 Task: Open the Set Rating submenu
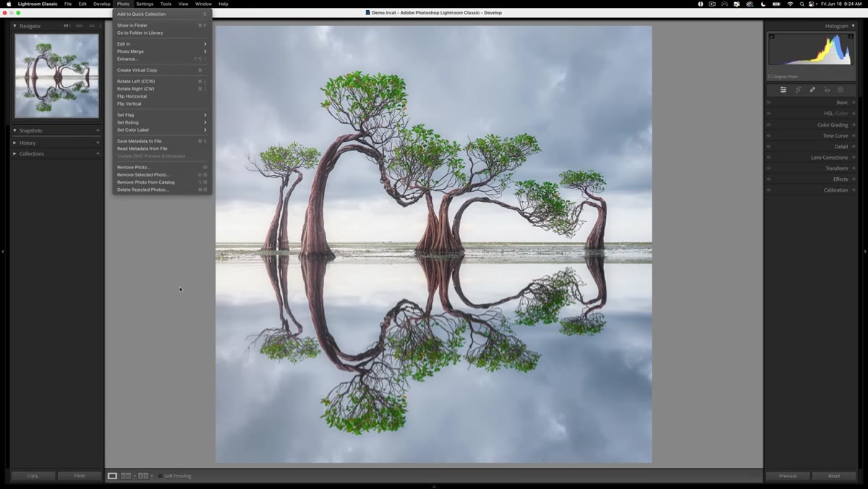click(162, 122)
